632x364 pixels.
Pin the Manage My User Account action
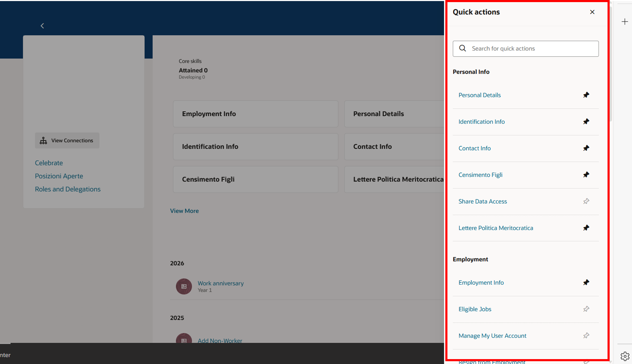coord(586,335)
